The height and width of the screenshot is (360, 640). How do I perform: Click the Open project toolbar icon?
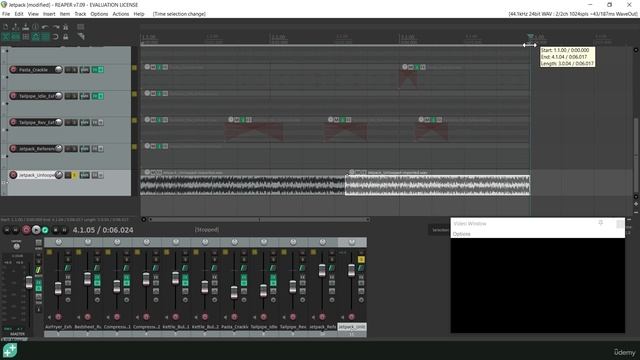[16, 27]
